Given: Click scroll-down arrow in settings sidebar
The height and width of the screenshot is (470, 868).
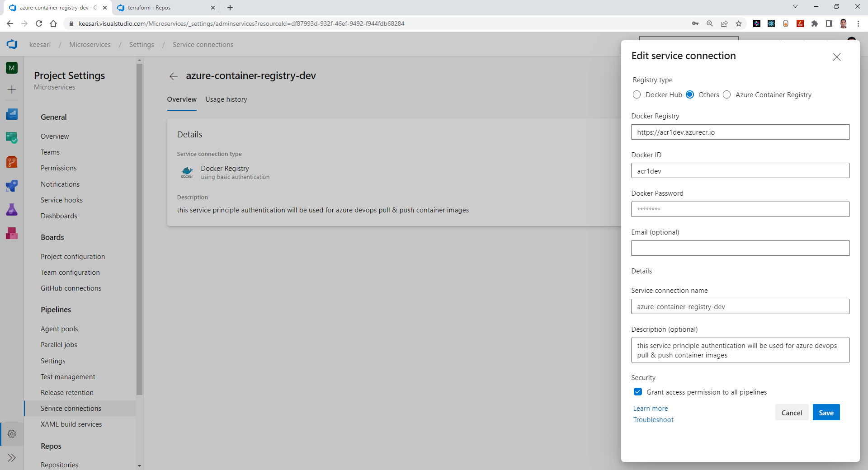Looking at the screenshot, I should click(139, 465).
